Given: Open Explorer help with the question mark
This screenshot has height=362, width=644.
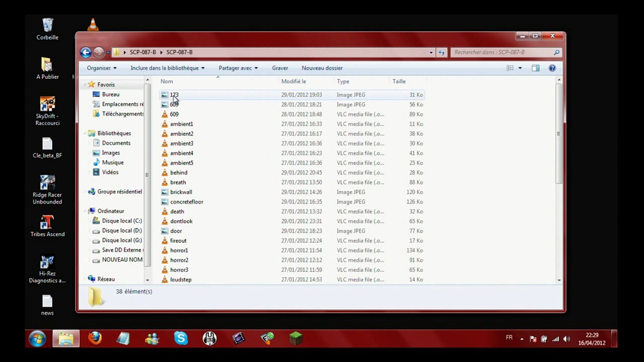Looking at the screenshot, I should click(552, 68).
